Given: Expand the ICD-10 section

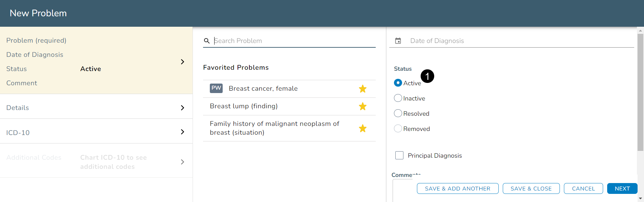Looking at the screenshot, I should pyautogui.click(x=182, y=132).
